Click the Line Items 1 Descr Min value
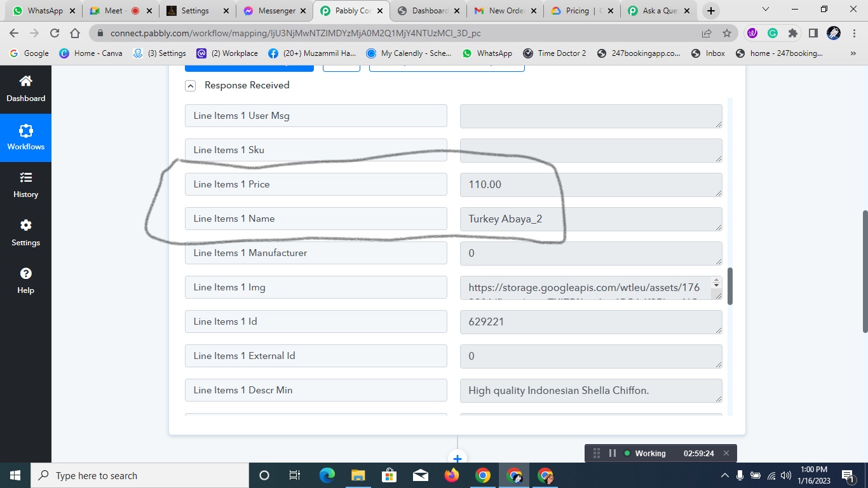The image size is (868, 488). pyautogui.click(x=591, y=391)
